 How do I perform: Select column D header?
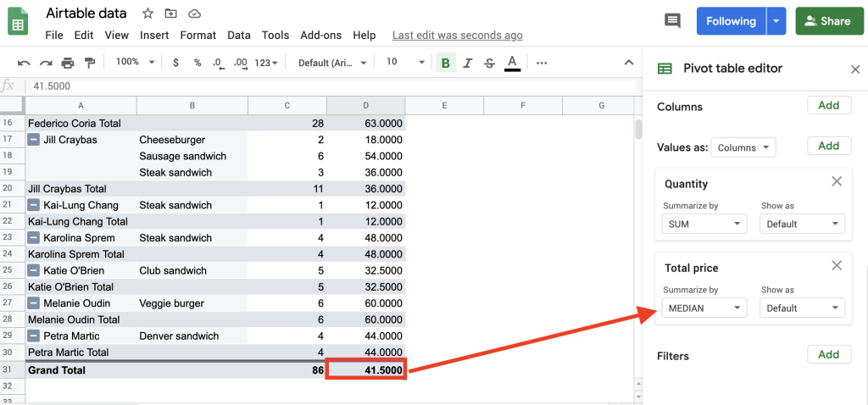(x=365, y=105)
